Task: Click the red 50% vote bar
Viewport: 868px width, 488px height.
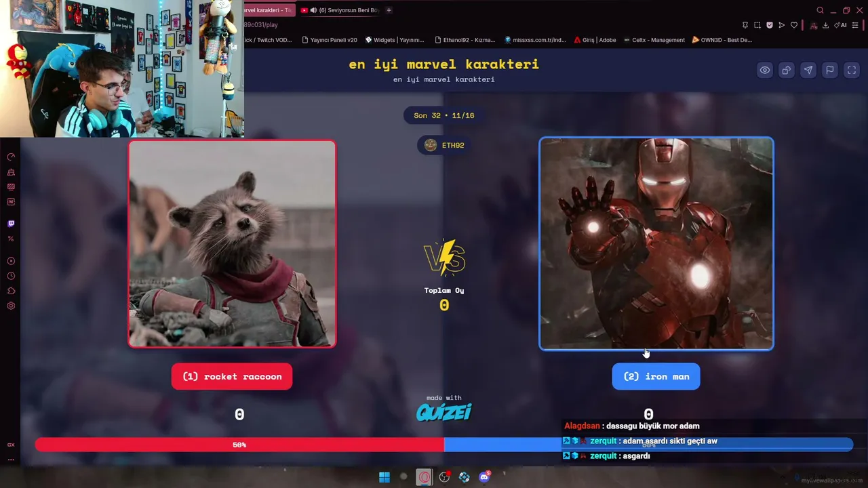Action: tap(239, 445)
